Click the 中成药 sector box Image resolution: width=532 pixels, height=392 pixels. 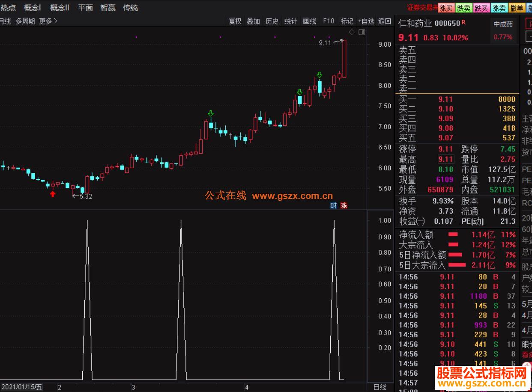click(x=503, y=24)
